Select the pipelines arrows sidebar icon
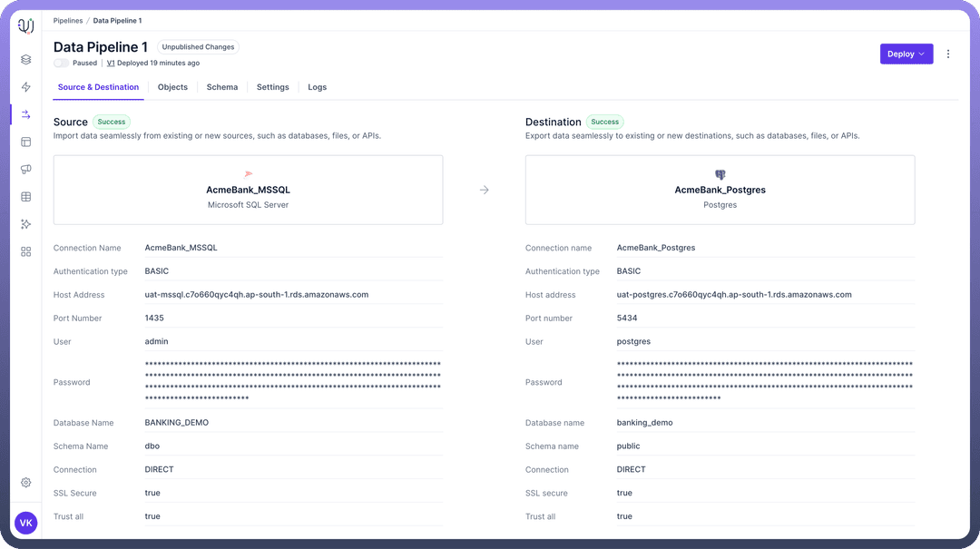This screenshot has height=549, width=980. click(26, 114)
